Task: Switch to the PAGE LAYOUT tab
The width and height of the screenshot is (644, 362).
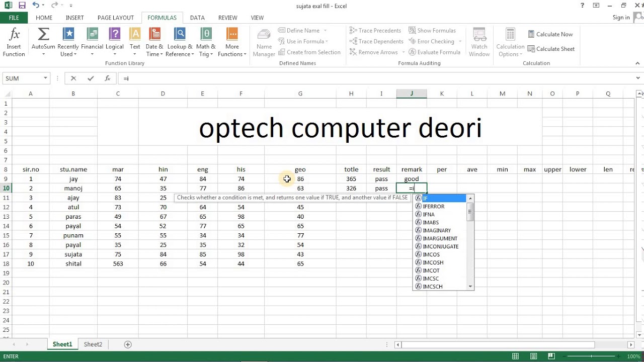Action: coord(116,18)
